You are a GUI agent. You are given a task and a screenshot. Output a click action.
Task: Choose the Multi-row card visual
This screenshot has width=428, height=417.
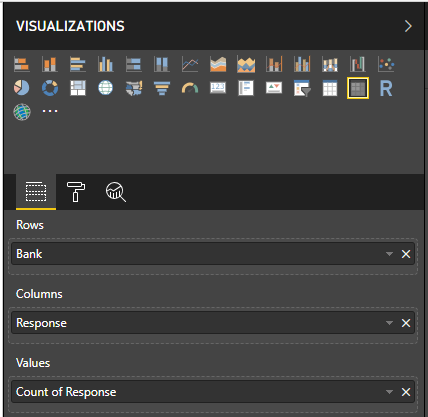246,88
